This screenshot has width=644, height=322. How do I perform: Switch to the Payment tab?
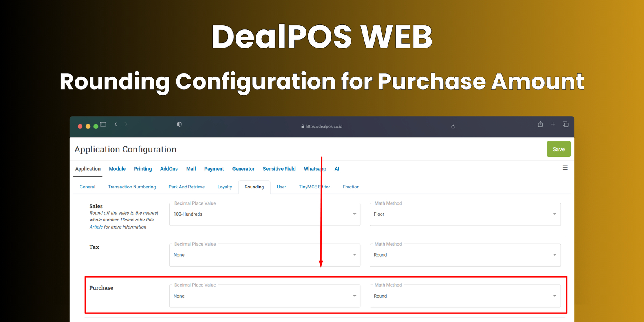[x=214, y=169]
